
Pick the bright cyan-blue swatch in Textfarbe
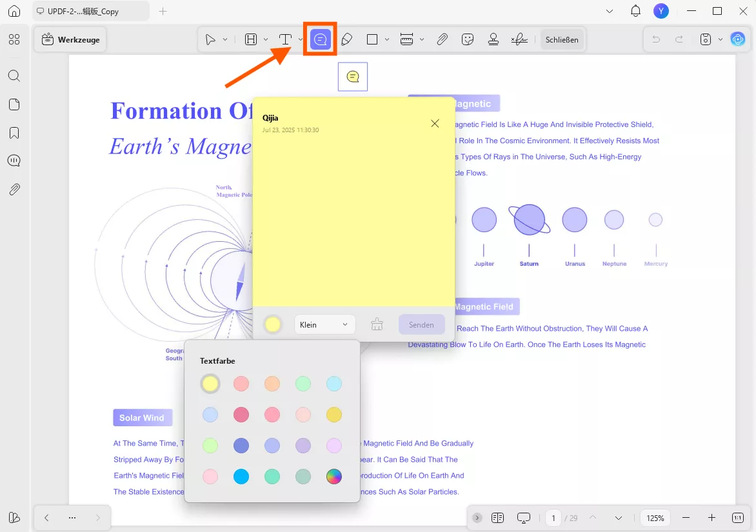(x=241, y=477)
